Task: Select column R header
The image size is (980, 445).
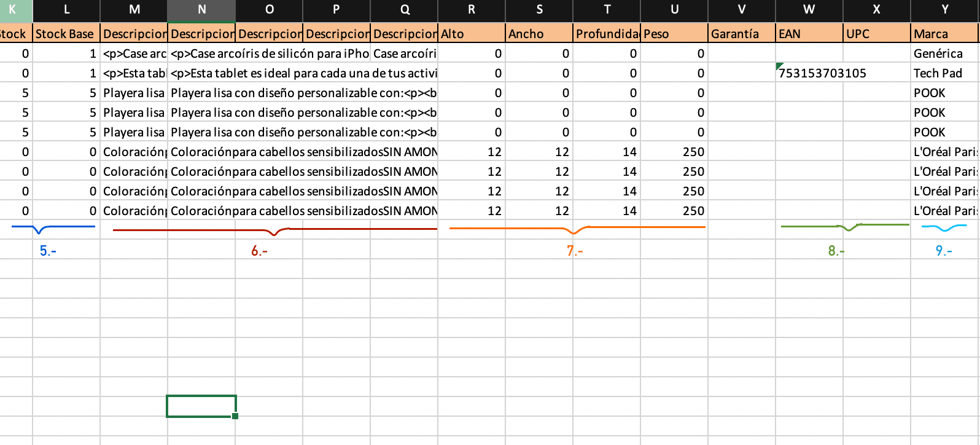Action: (472, 10)
